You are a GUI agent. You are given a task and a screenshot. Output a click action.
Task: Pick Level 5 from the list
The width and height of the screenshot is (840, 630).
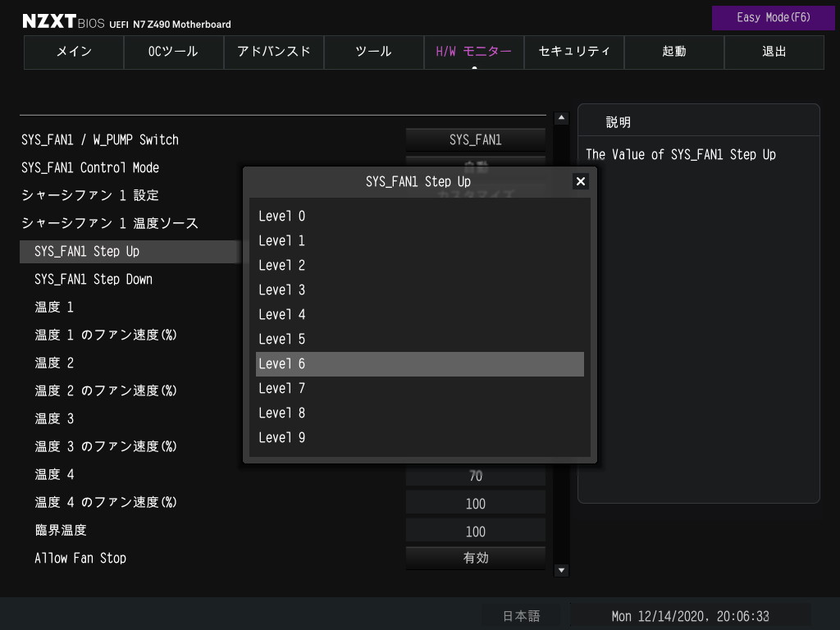click(419, 340)
